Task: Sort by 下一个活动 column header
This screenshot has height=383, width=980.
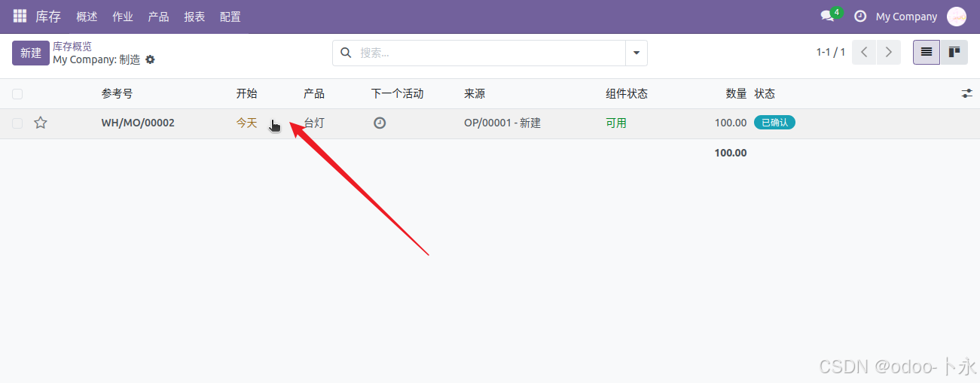Action: pos(398,94)
